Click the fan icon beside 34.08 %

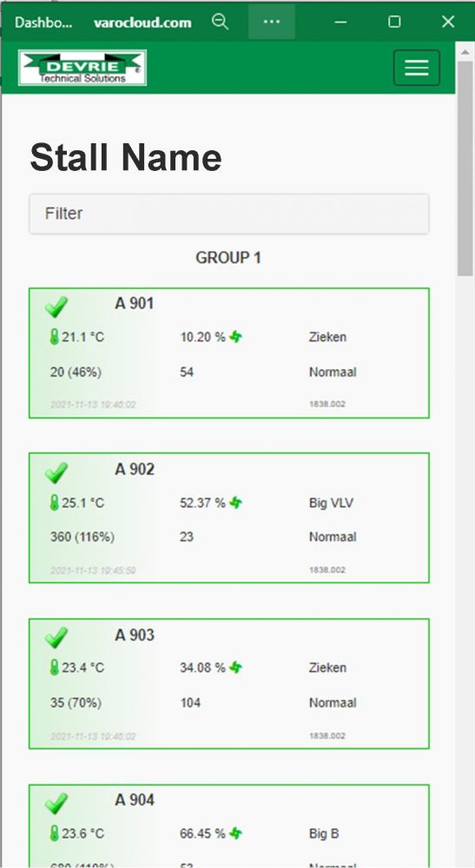[x=236, y=667]
